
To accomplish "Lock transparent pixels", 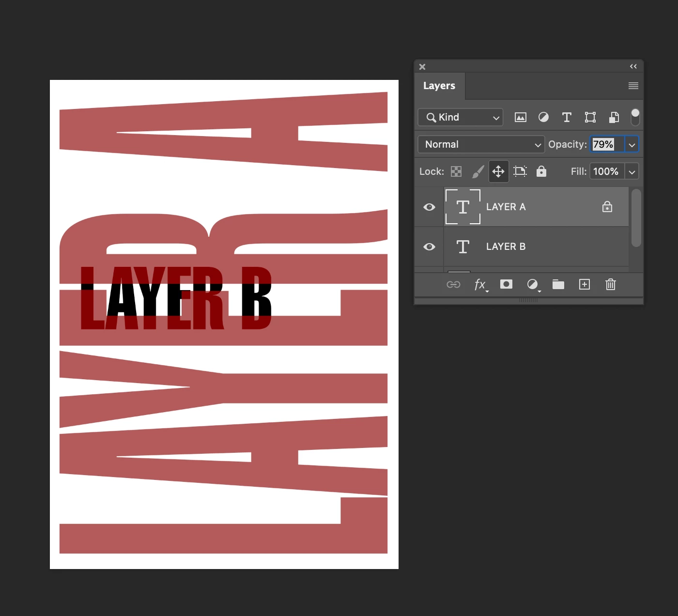I will [456, 171].
